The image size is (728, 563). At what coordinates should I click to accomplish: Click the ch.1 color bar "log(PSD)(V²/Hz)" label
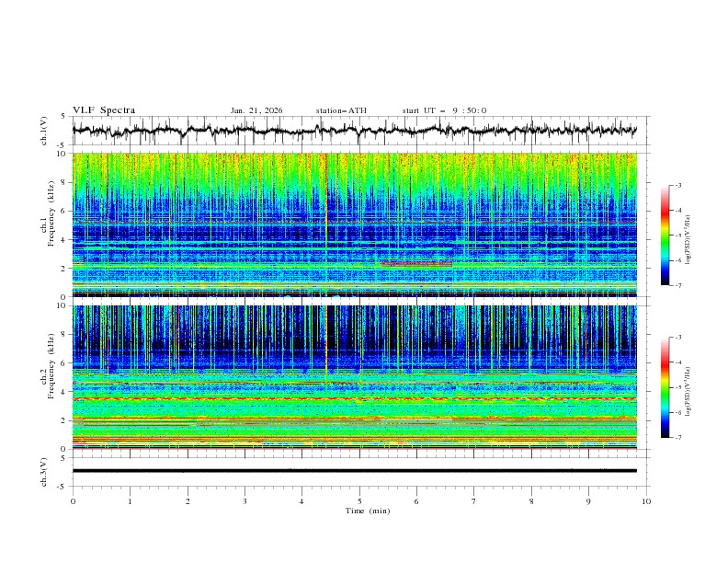[688, 240]
